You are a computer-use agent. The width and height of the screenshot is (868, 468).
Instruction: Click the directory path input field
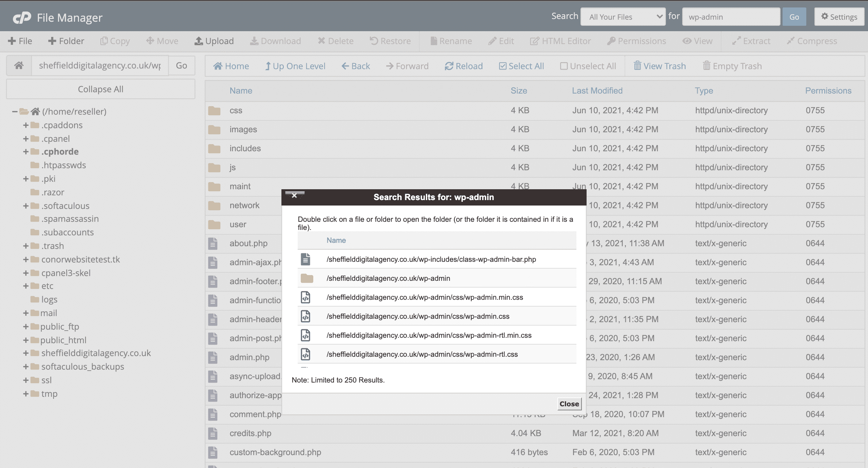point(100,65)
